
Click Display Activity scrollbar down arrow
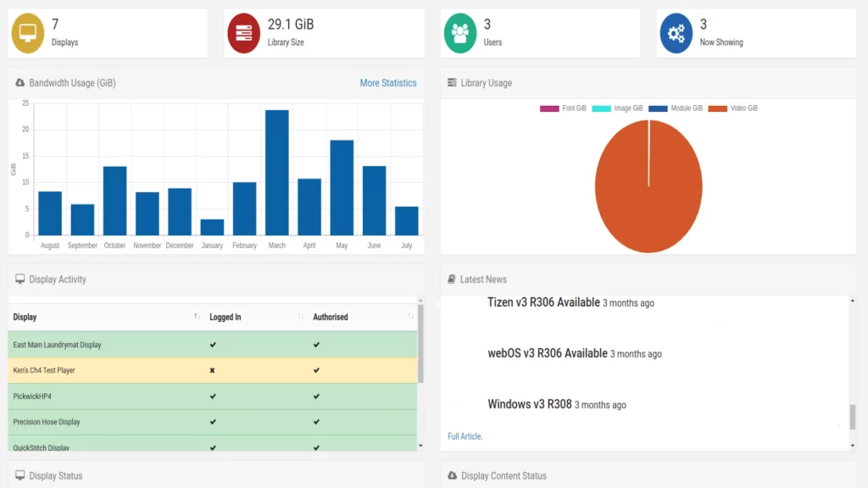point(420,446)
